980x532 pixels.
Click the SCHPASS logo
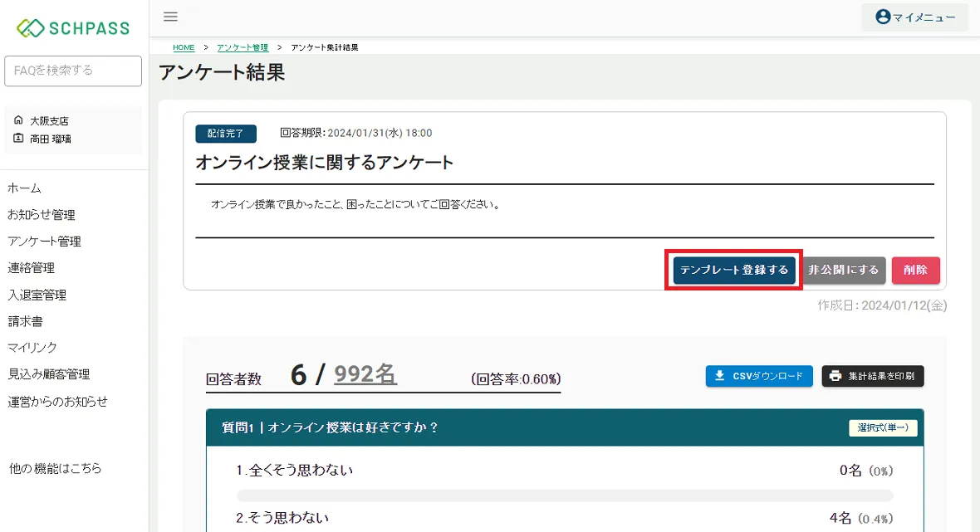click(73, 28)
